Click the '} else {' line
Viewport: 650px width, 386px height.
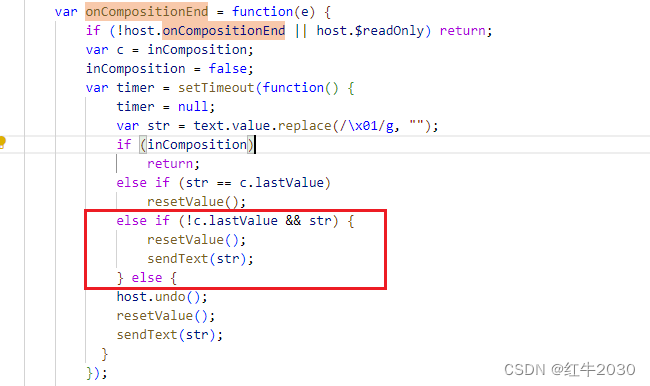pyautogui.click(x=147, y=278)
